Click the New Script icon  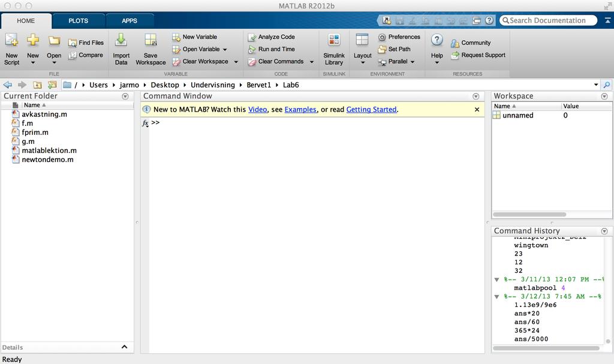tap(11, 40)
